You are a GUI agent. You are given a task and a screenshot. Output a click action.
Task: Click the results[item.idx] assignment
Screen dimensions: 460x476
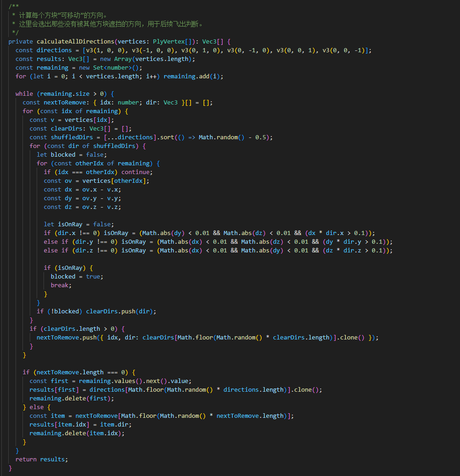tap(81, 425)
